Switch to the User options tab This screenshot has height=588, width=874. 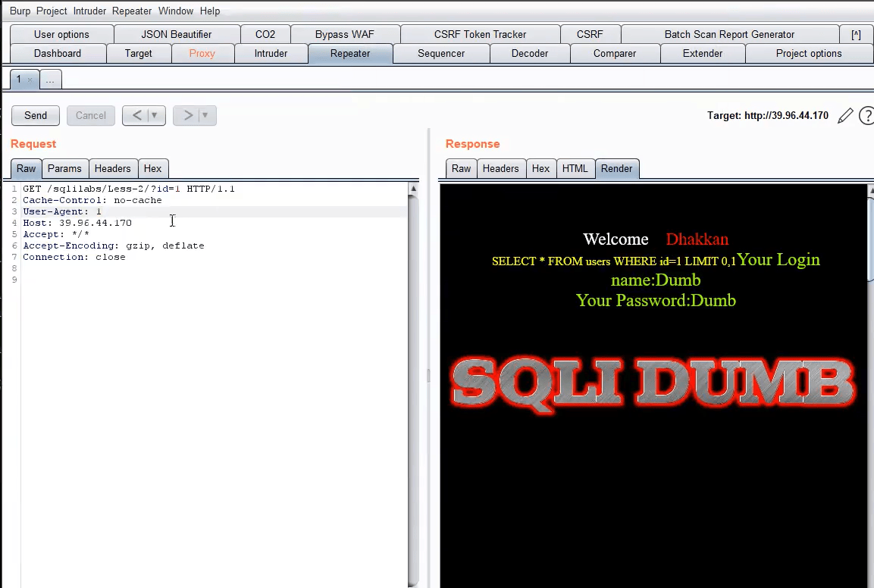pos(61,34)
